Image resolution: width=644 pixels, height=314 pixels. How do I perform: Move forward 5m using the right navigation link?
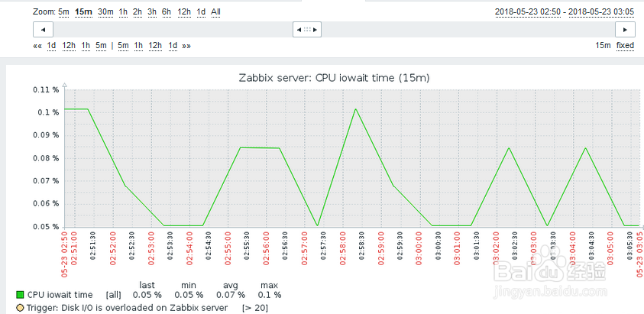click(x=123, y=46)
